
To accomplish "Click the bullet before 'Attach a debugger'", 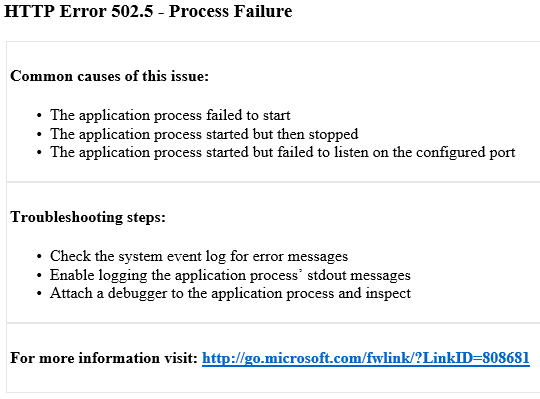I will coord(39,294).
